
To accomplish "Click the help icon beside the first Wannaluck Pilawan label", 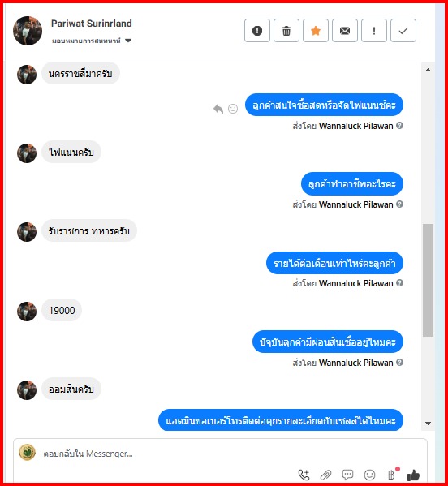I will (x=400, y=126).
